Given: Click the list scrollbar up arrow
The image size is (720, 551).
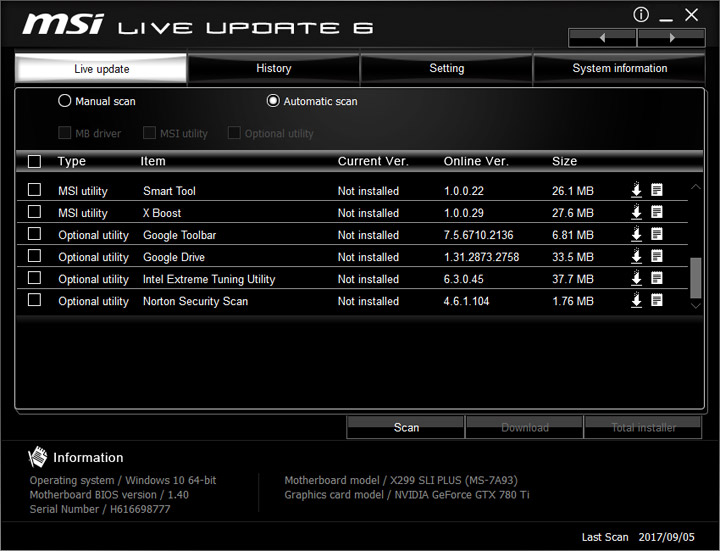Looking at the screenshot, I should (x=696, y=186).
